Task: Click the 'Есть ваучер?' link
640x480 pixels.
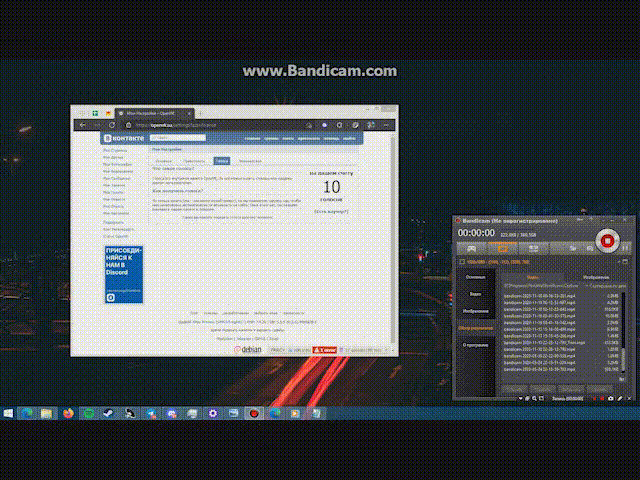Action: pyautogui.click(x=331, y=211)
